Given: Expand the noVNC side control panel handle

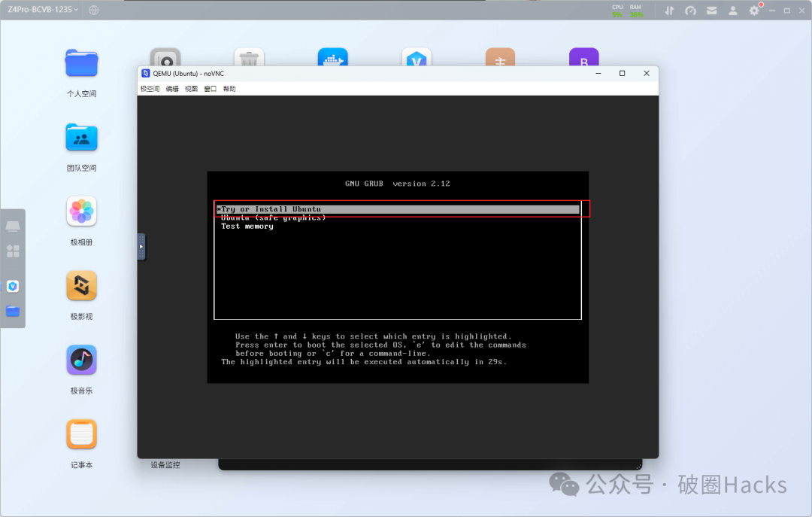Looking at the screenshot, I should point(141,247).
